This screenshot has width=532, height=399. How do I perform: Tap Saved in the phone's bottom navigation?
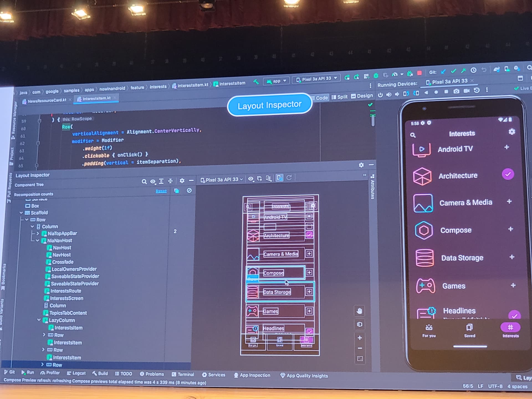point(469,331)
